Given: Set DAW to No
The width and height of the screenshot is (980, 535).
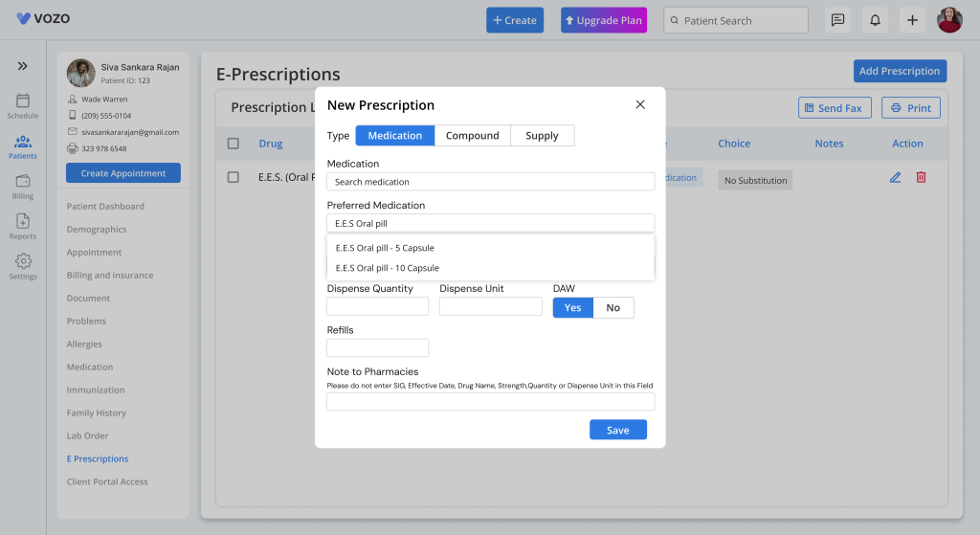Looking at the screenshot, I should [612, 307].
